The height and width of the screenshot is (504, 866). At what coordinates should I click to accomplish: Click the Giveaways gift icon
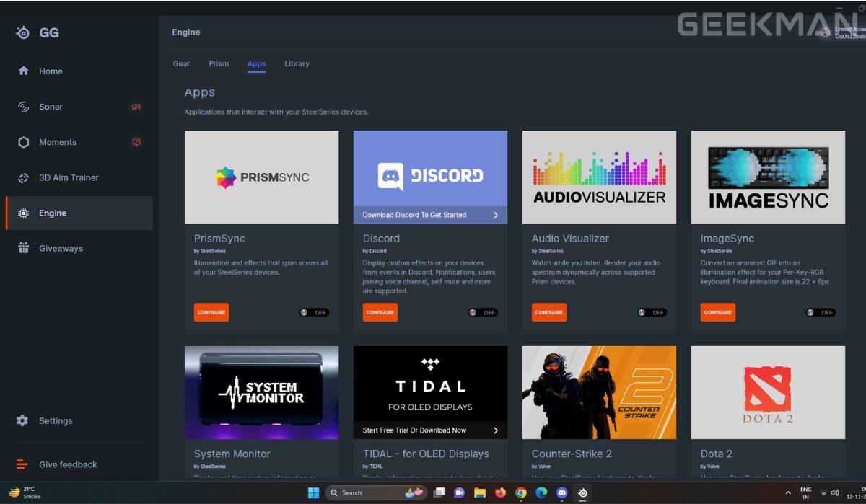[23, 248]
